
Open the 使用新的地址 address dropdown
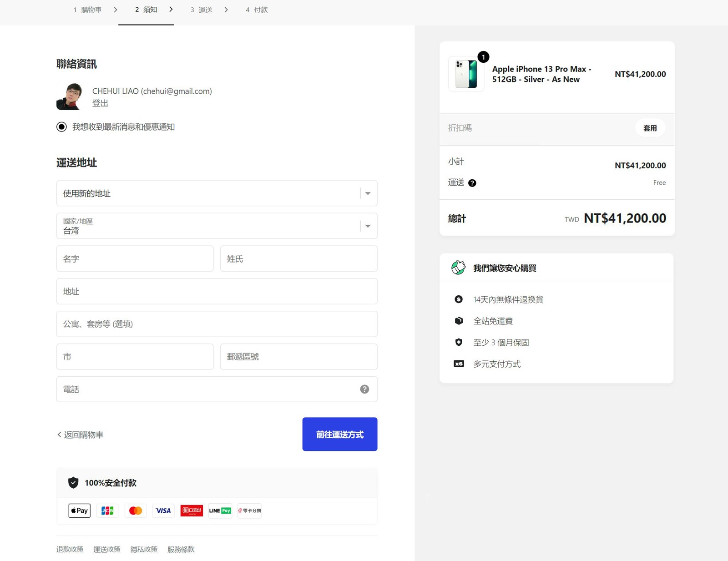(x=217, y=193)
